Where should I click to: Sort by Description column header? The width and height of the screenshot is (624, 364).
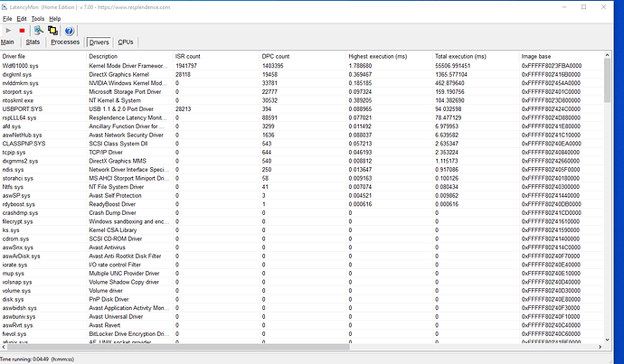pyautogui.click(x=129, y=56)
